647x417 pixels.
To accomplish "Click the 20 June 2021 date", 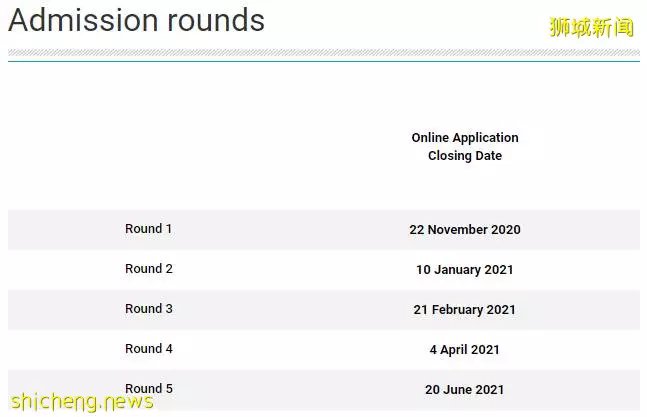I will coord(465,390).
